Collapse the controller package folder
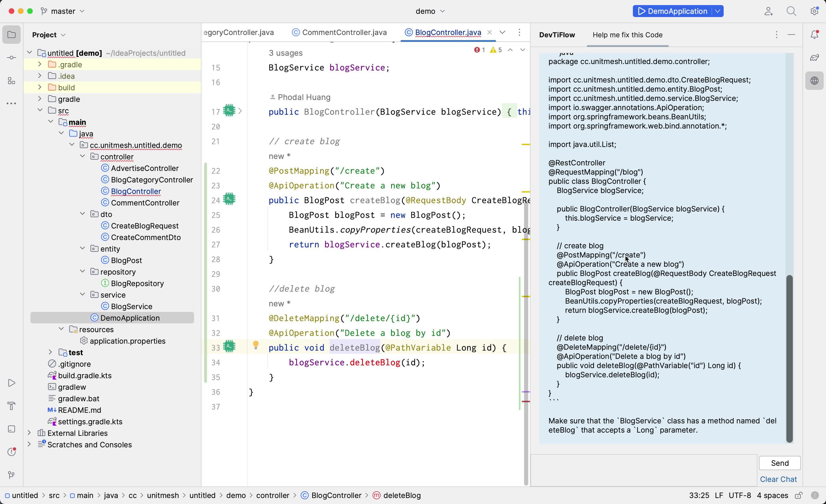 83,156
